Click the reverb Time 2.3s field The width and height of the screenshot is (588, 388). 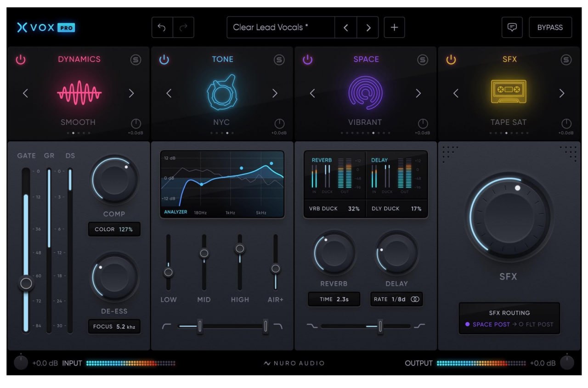334,299
